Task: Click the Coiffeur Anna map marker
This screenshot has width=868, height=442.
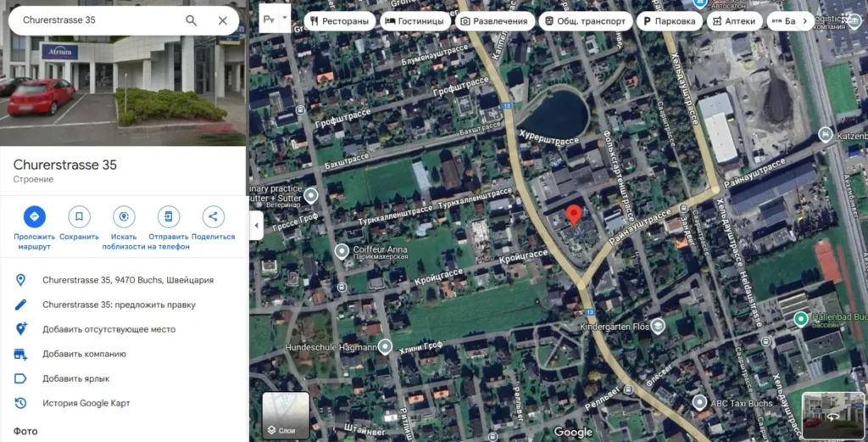Action: [342, 251]
